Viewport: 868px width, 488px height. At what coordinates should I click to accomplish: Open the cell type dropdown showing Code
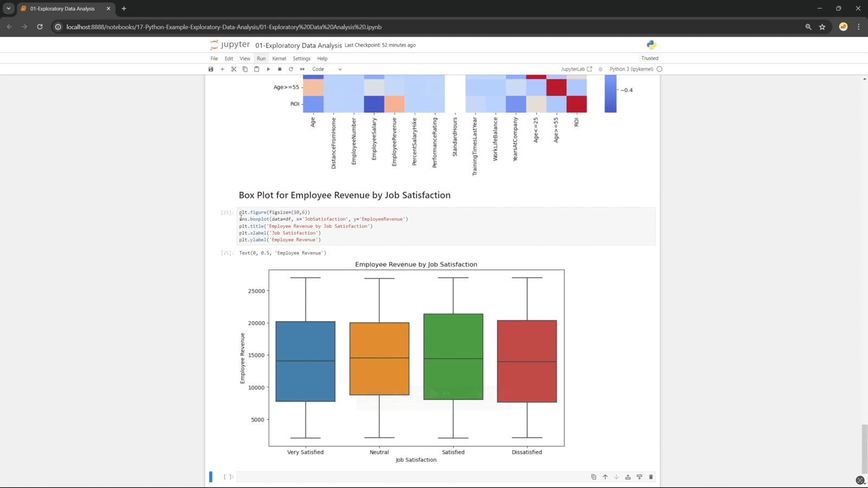(327, 69)
